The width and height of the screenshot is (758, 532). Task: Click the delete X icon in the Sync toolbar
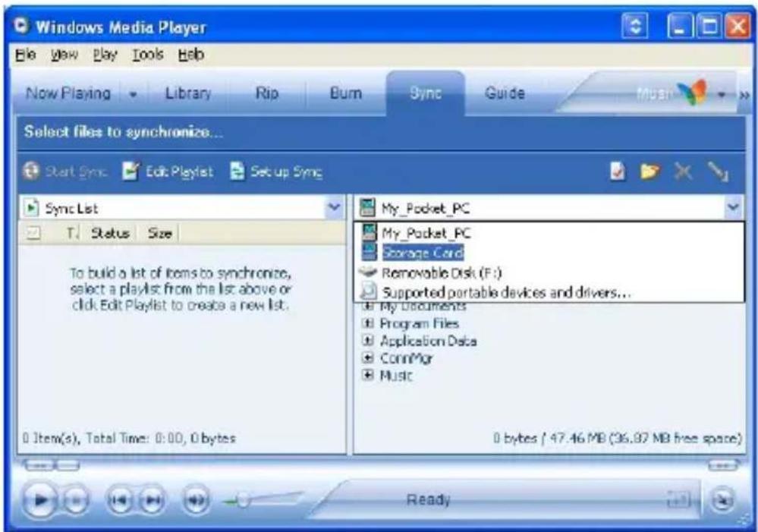[683, 172]
